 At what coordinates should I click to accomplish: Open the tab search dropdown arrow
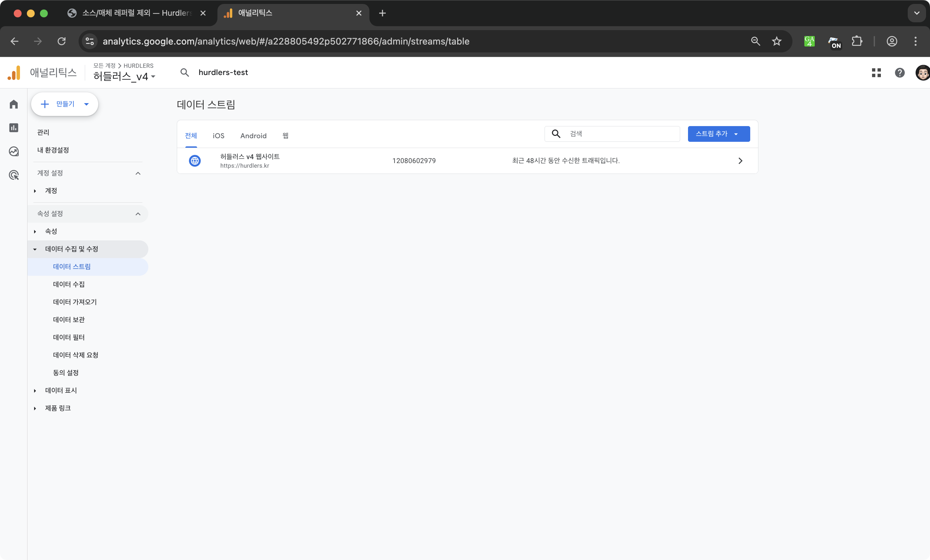click(917, 13)
